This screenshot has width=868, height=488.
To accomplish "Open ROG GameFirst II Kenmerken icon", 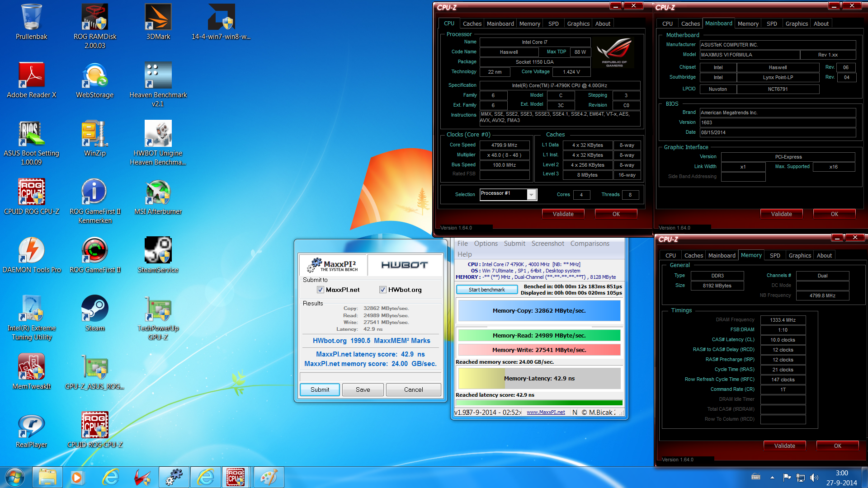I will pyautogui.click(x=95, y=201).
